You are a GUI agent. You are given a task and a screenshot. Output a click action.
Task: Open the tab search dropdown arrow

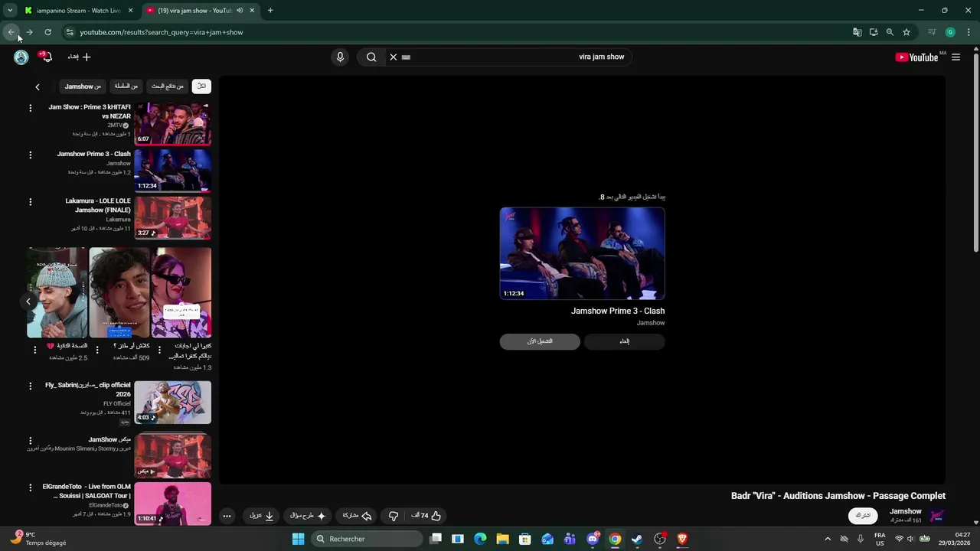pos(10,11)
